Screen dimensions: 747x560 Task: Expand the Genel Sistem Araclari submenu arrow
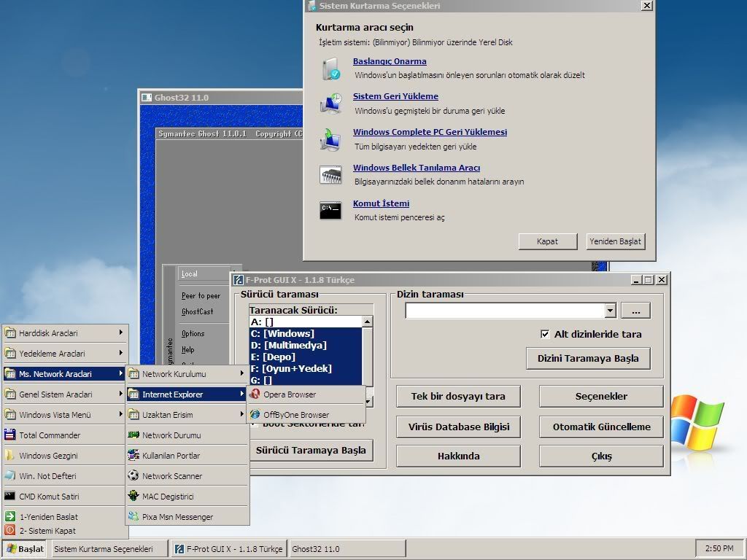tap(120, 394)
